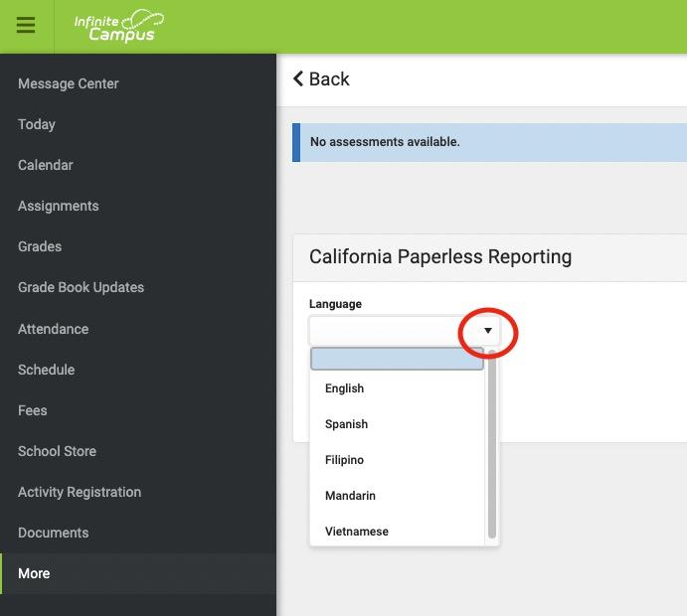Open Attendance in navigation menu
This screenshot has width=687, height=616.
click(x=53, y=329)
